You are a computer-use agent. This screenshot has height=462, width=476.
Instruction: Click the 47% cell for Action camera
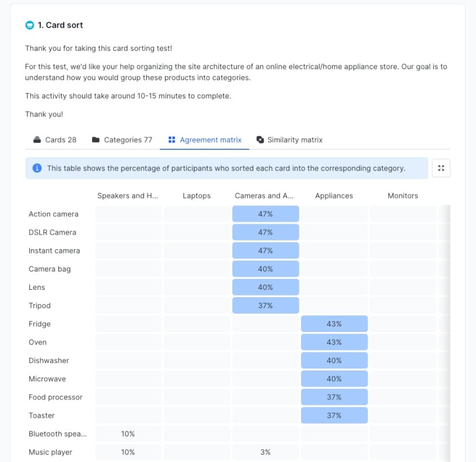click(x=265, y=214)
